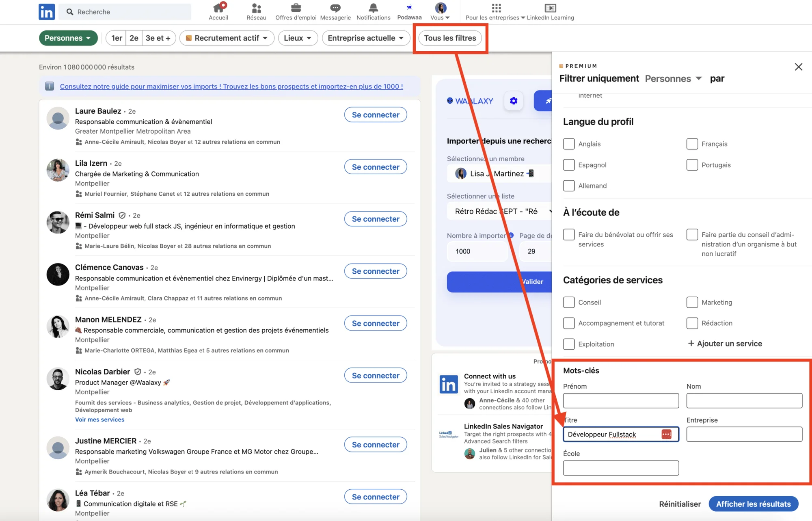Open Personnes dropdown in filter panel header
Screen dimensions: 812x521
coord(673,78)
